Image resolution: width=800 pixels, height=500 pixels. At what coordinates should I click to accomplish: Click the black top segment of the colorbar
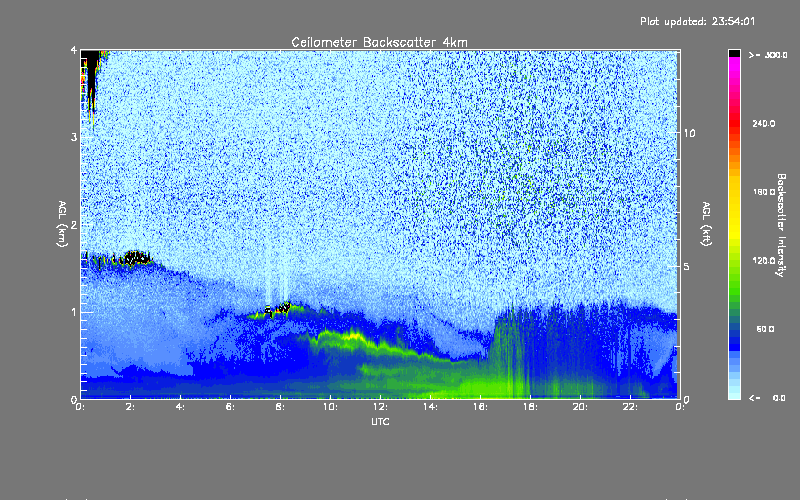pyautogui.click(x=734, y=53)
